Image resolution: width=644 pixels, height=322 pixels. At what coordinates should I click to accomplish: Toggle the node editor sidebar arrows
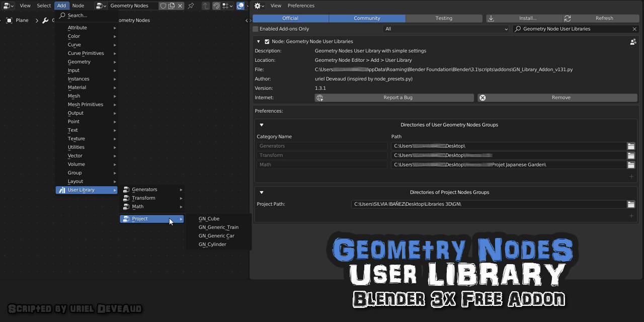[x=248, y=20]
